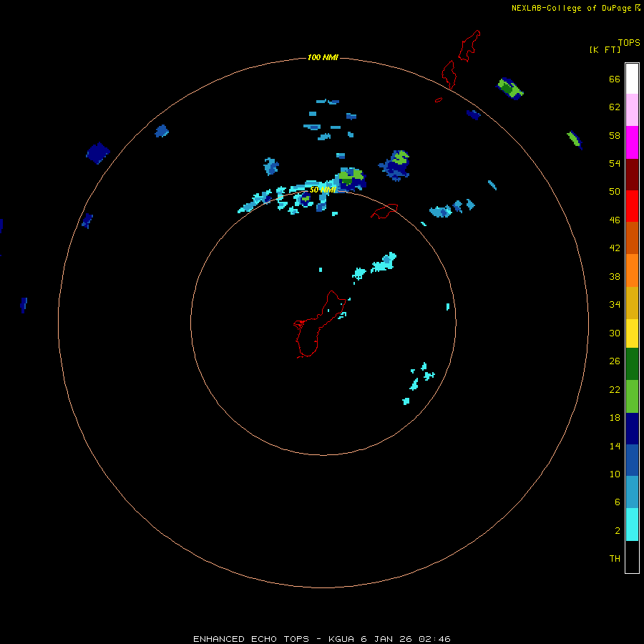Click the tall red island outline at the top

coord(469,45)
